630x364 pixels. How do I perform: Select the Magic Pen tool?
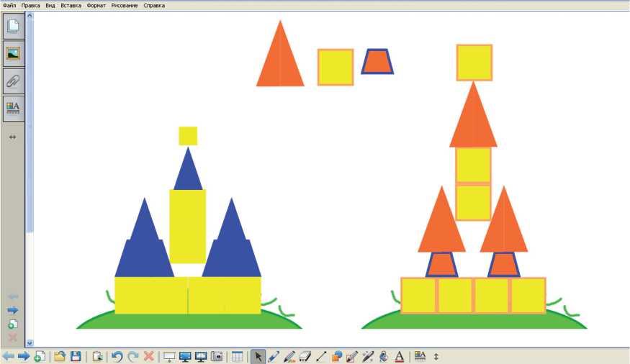[x=368, y=356]
